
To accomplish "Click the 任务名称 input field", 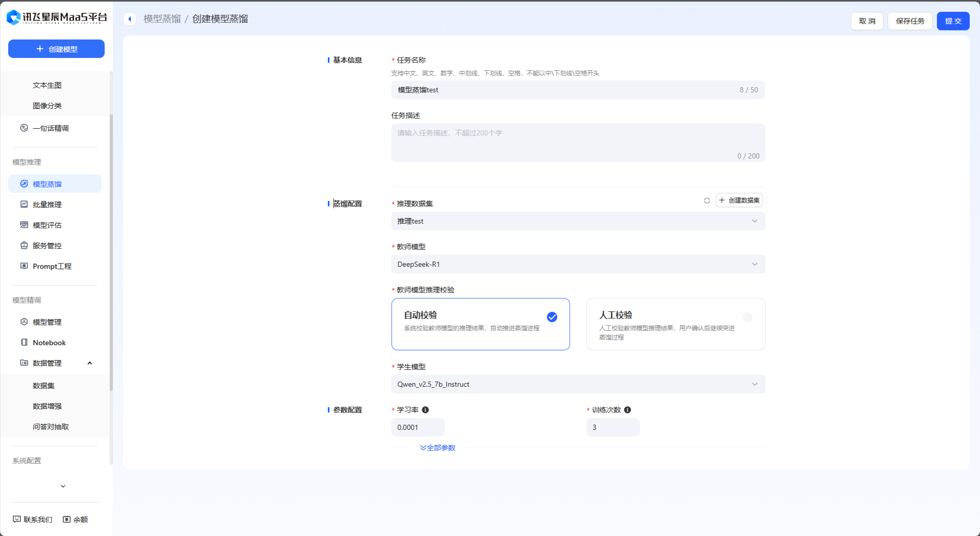I will coord(578,90).
